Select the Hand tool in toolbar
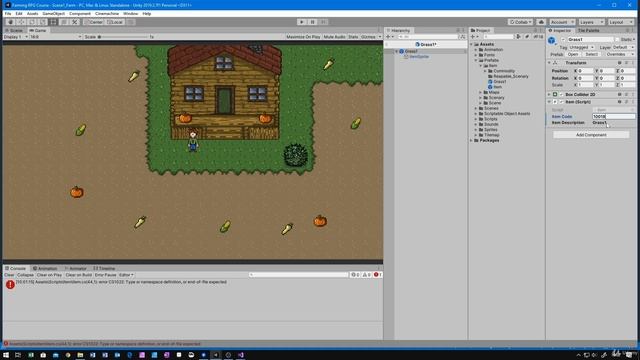 coord(11,22)
